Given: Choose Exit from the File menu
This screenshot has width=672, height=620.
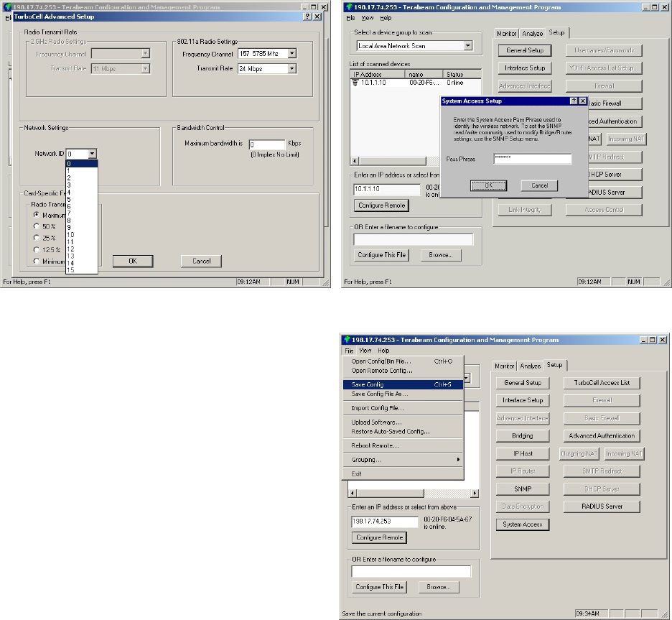Looking at the screenshot, I should 403,473.
